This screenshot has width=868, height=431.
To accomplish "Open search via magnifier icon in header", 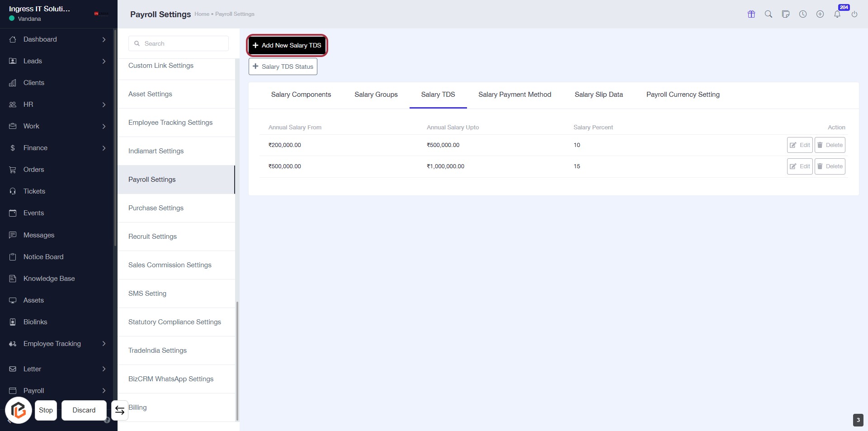I will point(769,14).
